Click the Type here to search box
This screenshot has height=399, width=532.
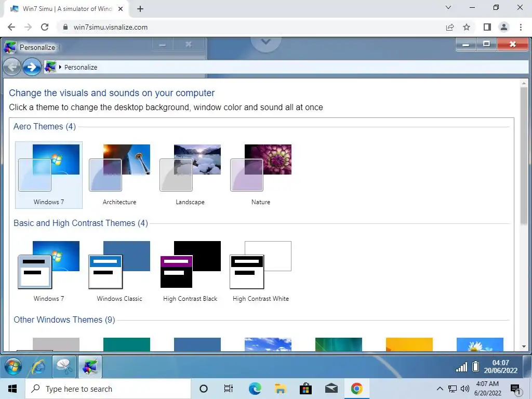coord(108,389)
